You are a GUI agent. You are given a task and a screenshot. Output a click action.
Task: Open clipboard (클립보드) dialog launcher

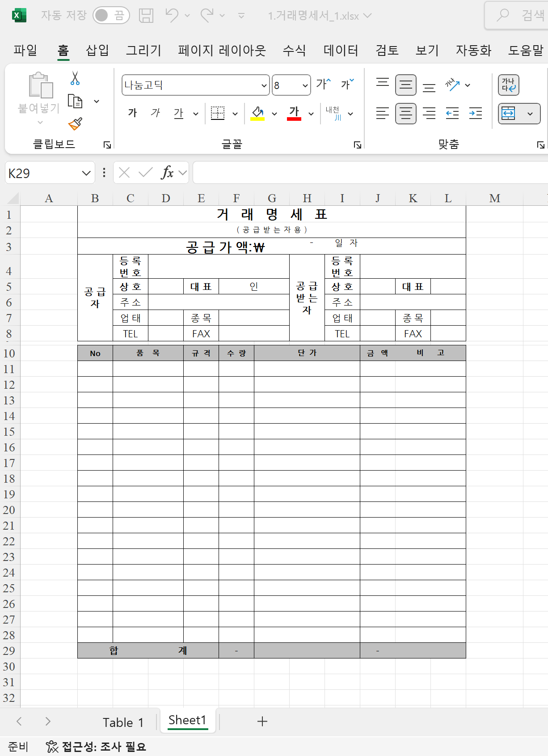(107, 144)
